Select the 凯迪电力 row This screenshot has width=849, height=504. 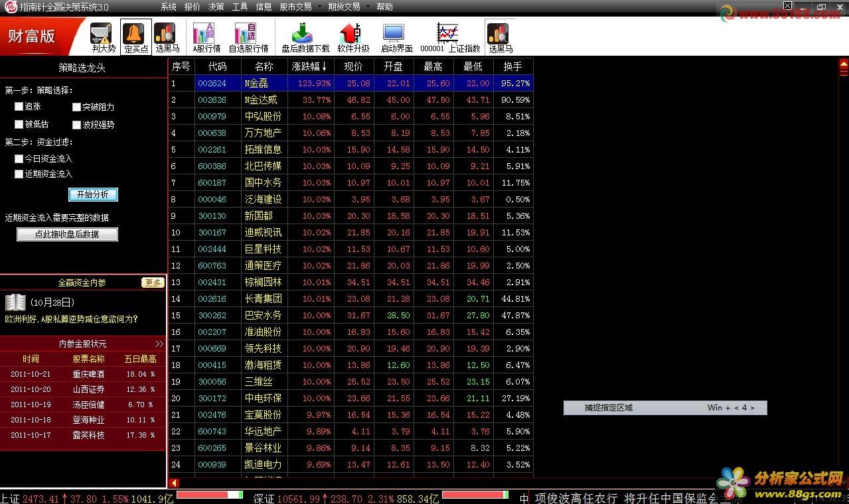(x=351, y=464)
